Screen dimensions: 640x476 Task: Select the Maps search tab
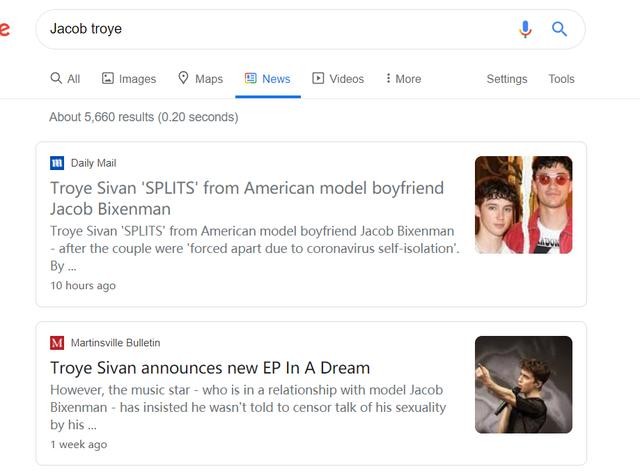[200, 79]
